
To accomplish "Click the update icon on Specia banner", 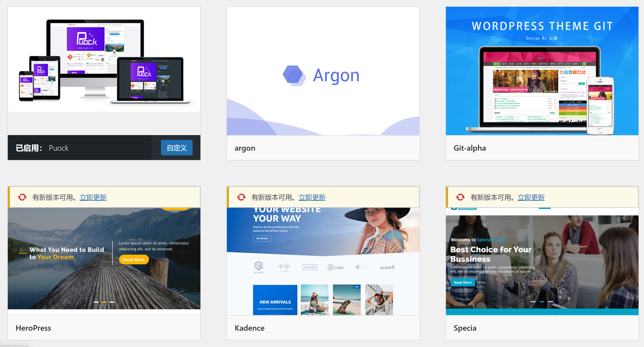I will pyautogui.click(x=460, y=197).
